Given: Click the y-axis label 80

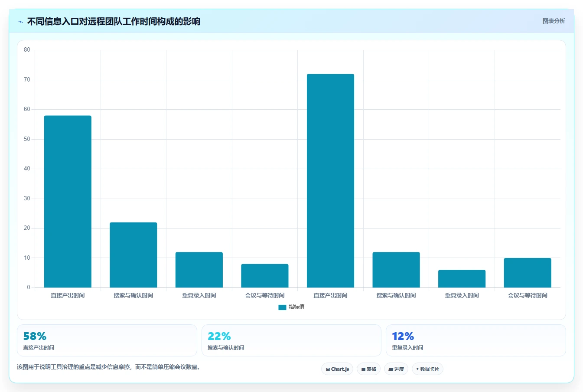Looking at the screenshot, I should 27,50.
